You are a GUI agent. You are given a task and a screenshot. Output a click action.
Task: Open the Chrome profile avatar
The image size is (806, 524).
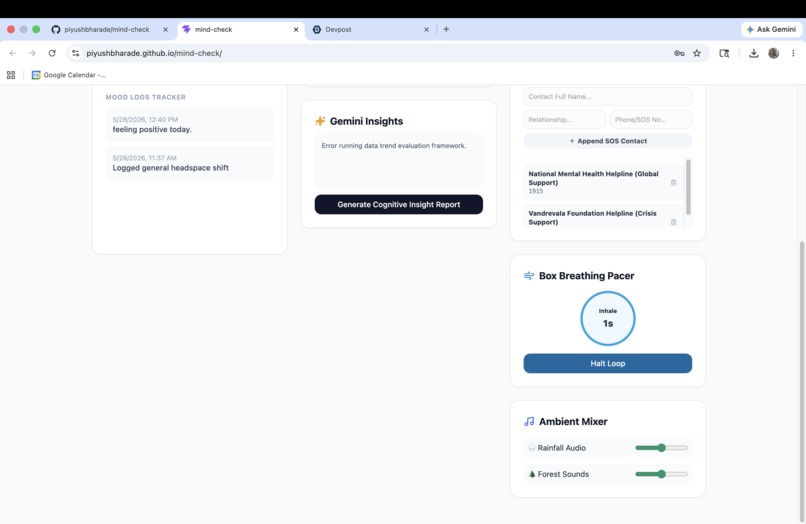[x=774, y=53]
